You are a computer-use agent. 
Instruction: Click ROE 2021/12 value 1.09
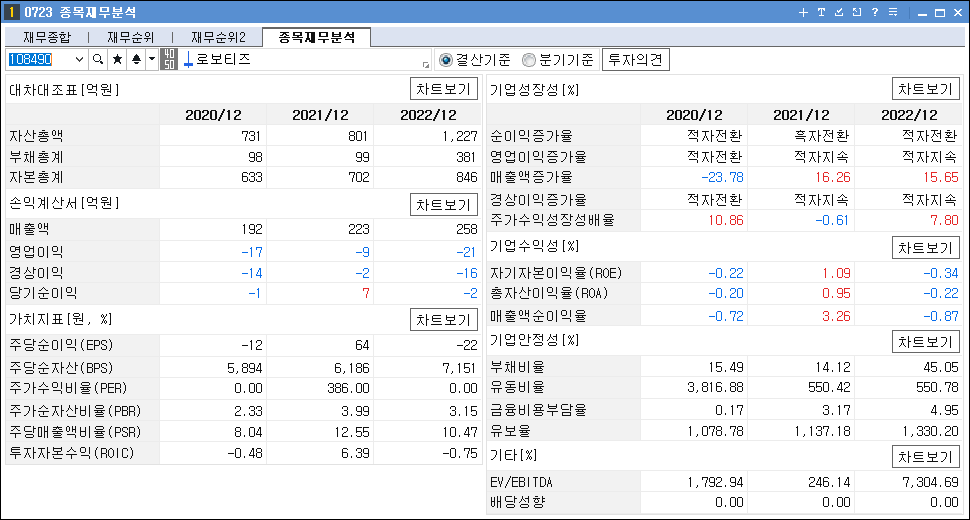pyautogui.click(x=836, y=273)
